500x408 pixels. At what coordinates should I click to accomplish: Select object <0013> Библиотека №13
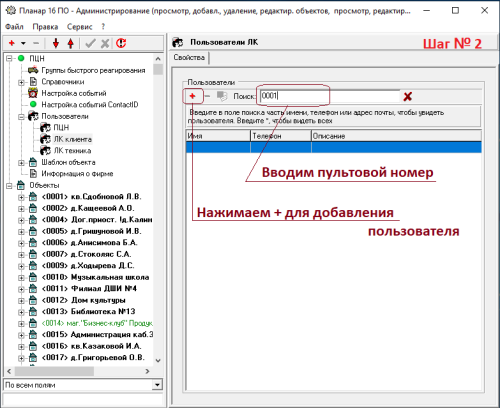coord(88,312)
